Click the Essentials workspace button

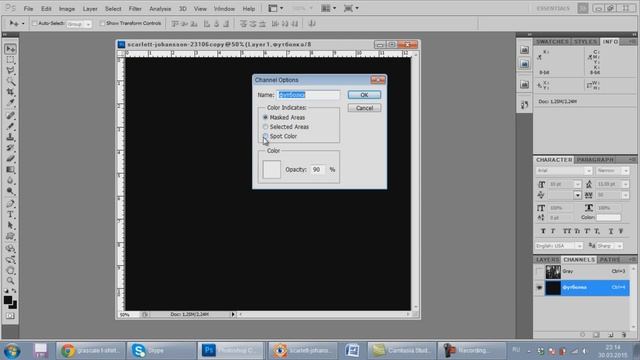point(553,8)
